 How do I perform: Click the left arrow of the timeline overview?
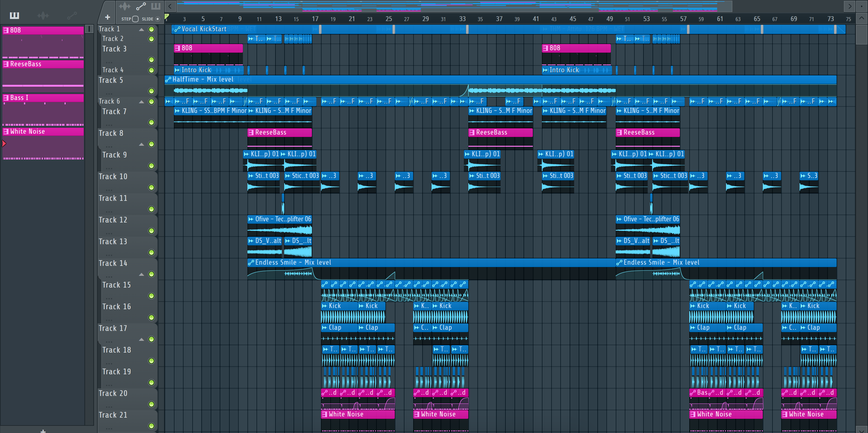pyautogui.click(x=170, y=6)
